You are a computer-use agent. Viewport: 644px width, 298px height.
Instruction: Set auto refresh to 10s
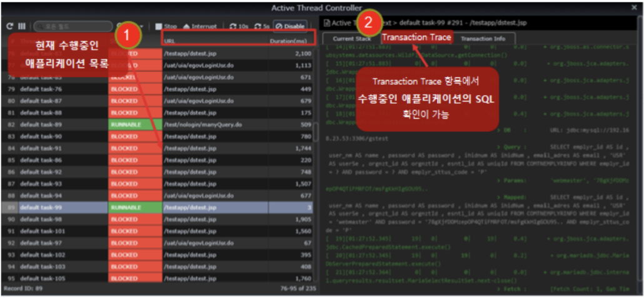(239, 26)
